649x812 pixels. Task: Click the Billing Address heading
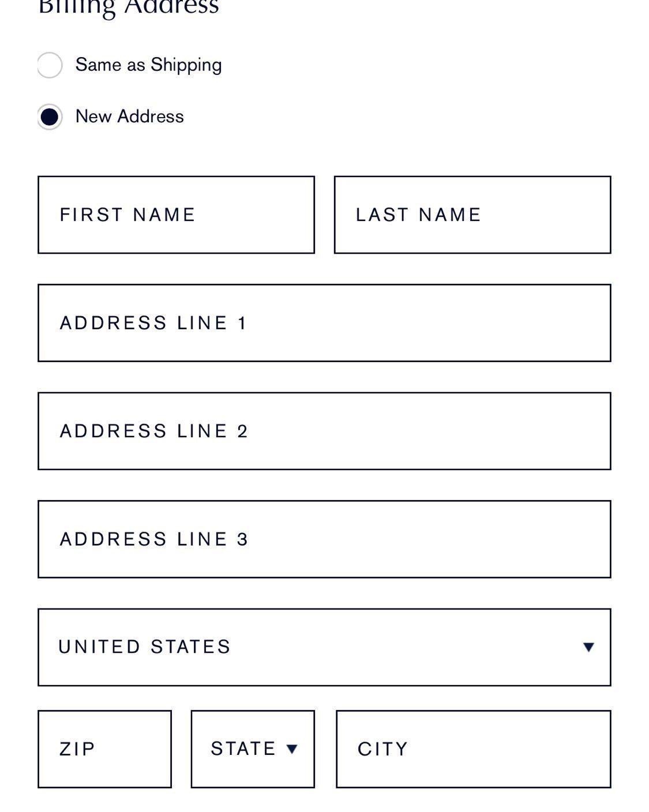coord(129,7)
